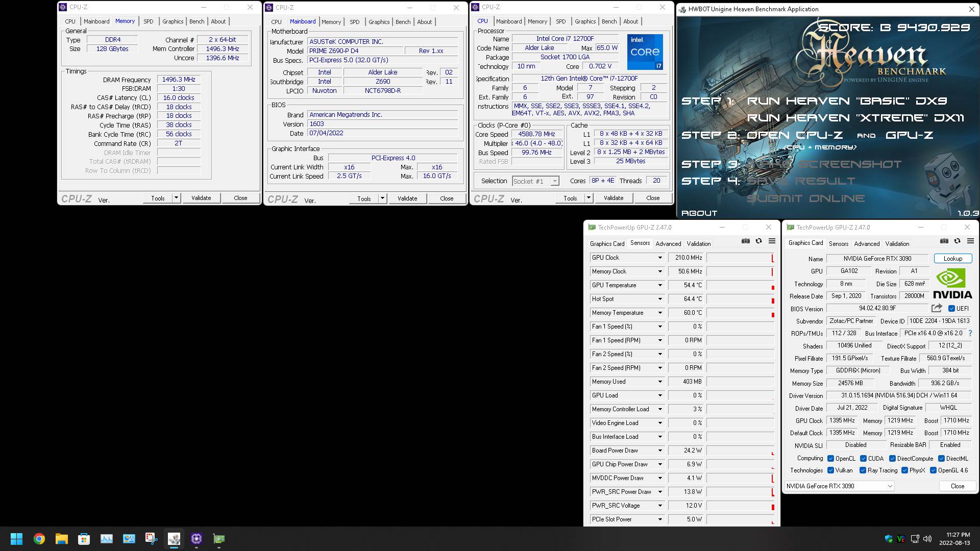Click camera icon in GPU-Z Graphics Card window
Image resolution: width=980 pixels, height=551 pixels.
pyautogui.click(x=944, y=241)
